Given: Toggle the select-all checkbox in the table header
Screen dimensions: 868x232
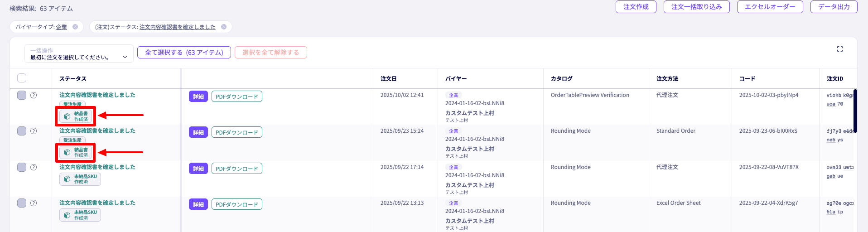Looking at the screenshot, I should click(x=22, y=78).
